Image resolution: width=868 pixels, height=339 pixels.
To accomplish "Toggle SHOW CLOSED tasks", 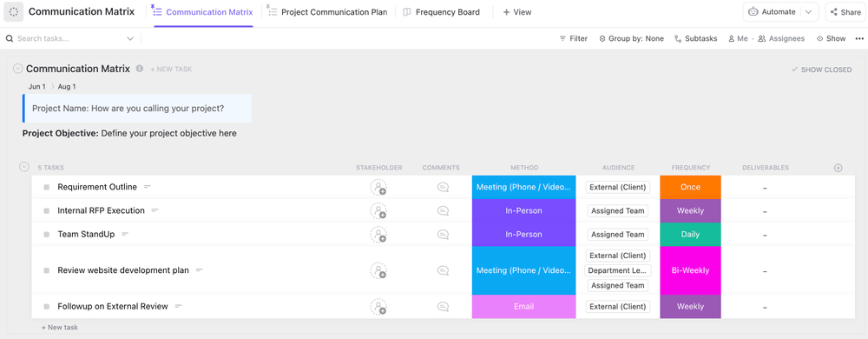I will (821, 70).
